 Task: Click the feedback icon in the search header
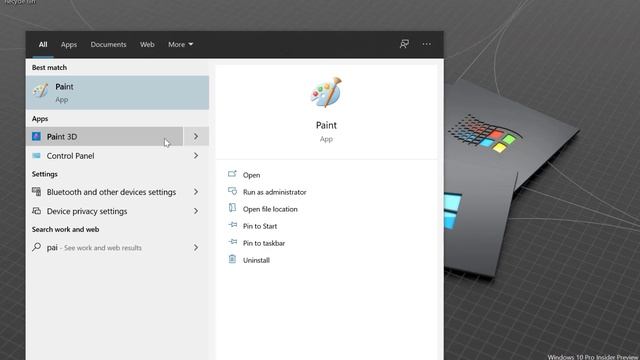pyautogui.click(x=404, y=44)
